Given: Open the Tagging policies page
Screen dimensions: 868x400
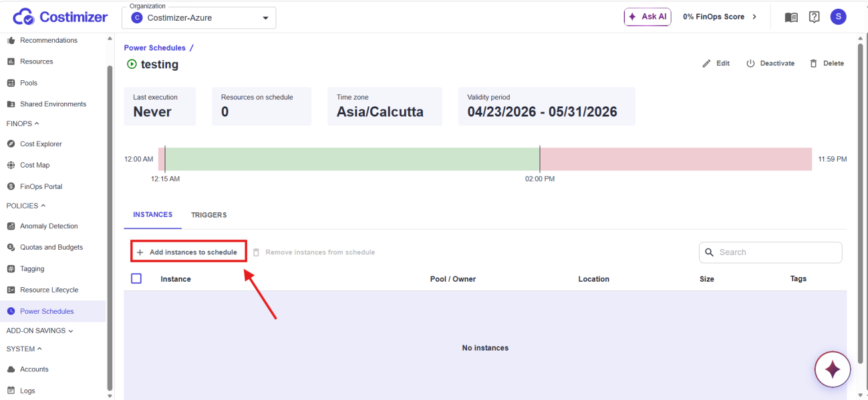Looking at the screenshot, I should pos(32,268).
